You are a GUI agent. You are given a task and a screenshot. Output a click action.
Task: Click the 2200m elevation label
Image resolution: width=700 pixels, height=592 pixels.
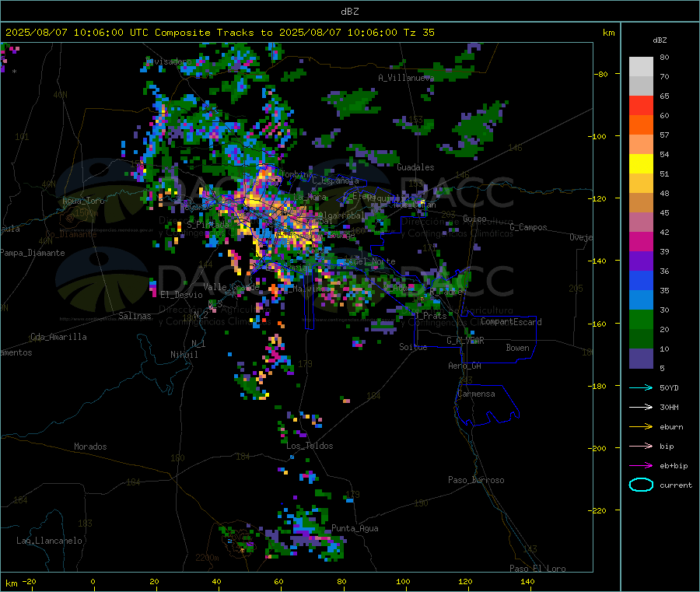click(x=207, y=558)
